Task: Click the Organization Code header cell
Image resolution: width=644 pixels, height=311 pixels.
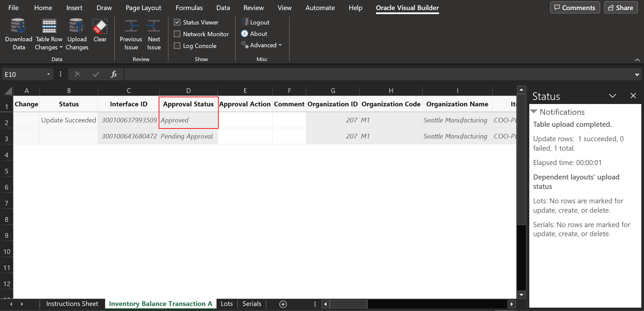Action: coord(391,104)
